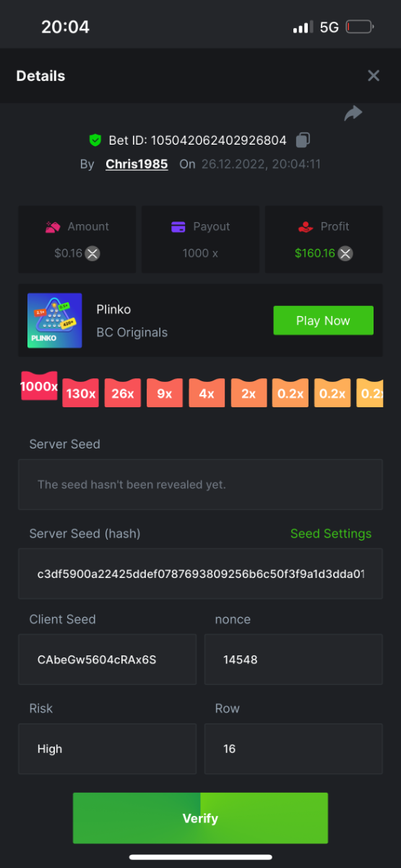
Task: Tap the 9x multiplier chip
Action: pyautogui.click(x=164, y=393)
